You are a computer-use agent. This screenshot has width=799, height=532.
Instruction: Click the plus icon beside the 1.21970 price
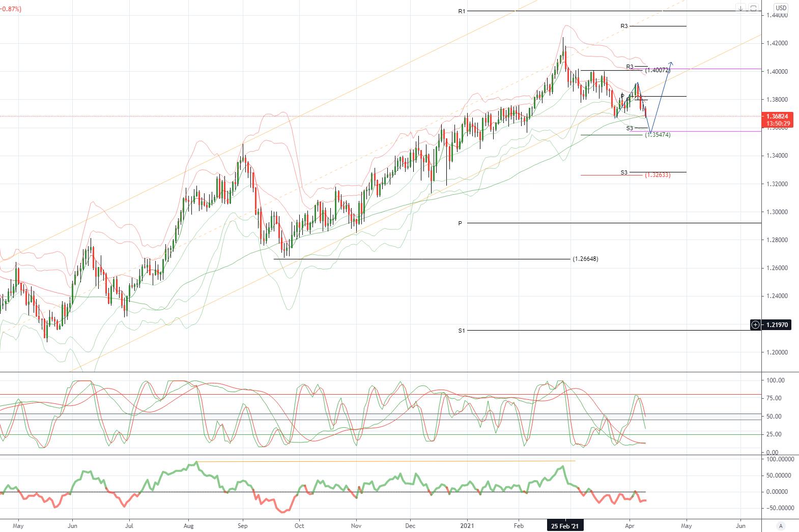point(755,324)
